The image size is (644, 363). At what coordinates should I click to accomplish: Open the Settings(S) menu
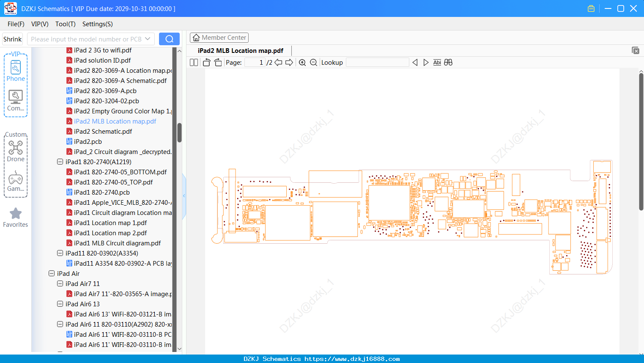(98, 24)
